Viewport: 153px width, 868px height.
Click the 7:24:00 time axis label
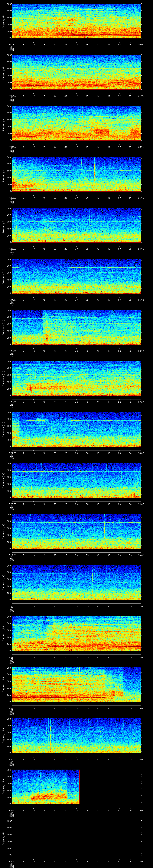pyautogui.click(x=12, y=300)
